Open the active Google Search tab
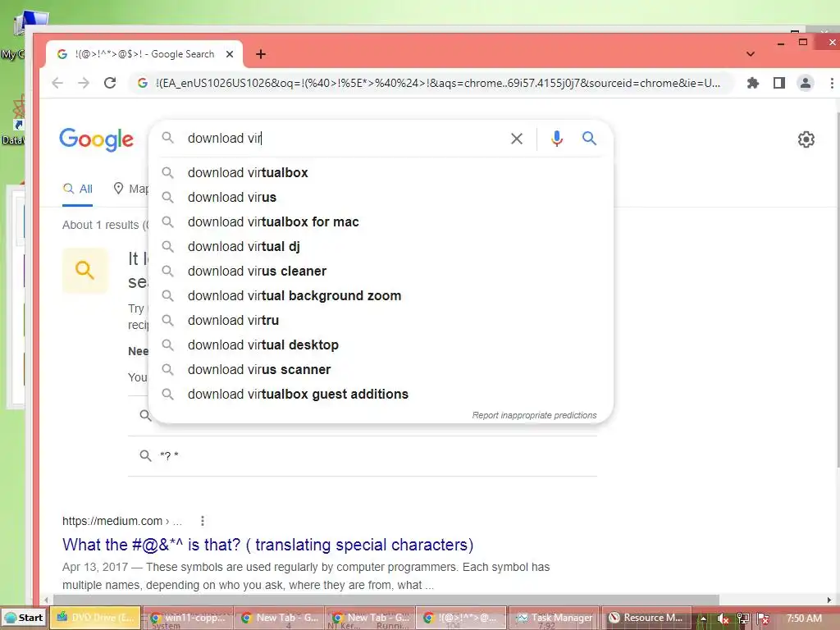Screen dimensions: 840x630 click(144, 54)
